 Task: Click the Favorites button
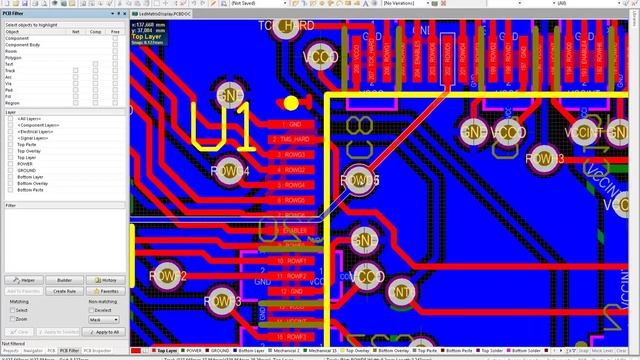click(x=106, y=291)
